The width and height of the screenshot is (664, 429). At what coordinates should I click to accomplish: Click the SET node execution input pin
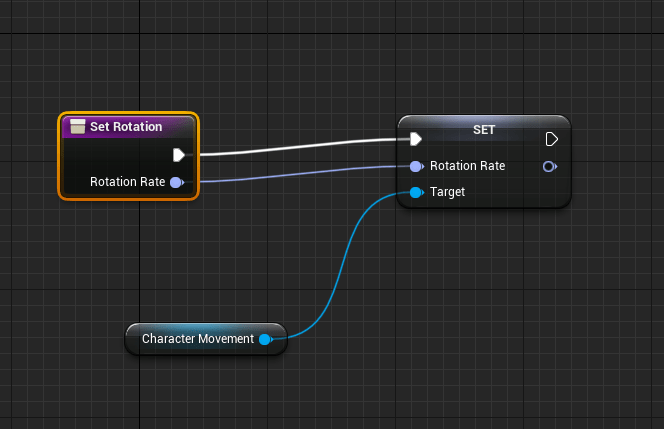pos(416,139)
